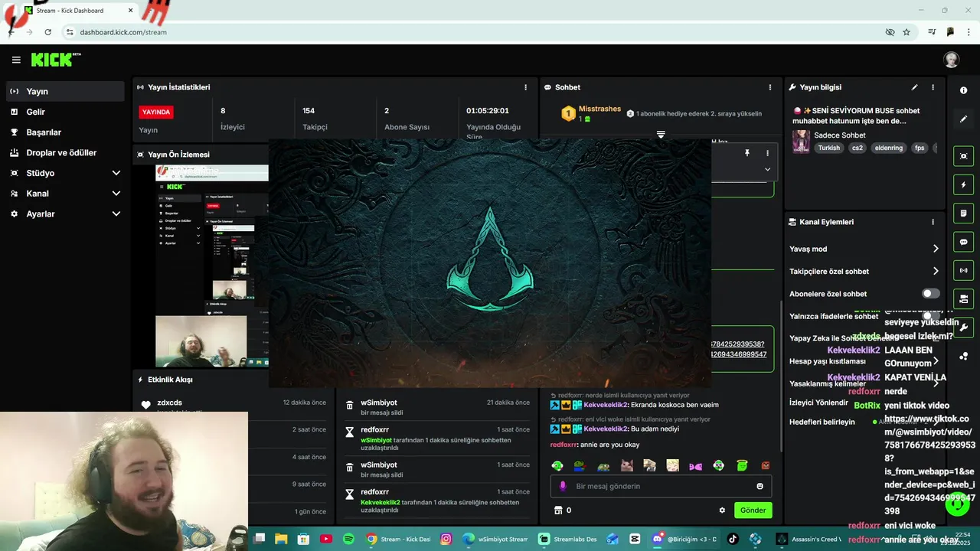Open Yavaş mod options arrow
Screen dimensions: 980x551
coord(936,249)
